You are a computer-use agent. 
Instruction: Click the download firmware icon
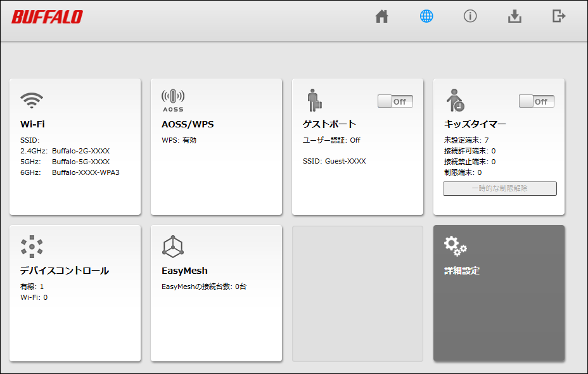[514, 16]
